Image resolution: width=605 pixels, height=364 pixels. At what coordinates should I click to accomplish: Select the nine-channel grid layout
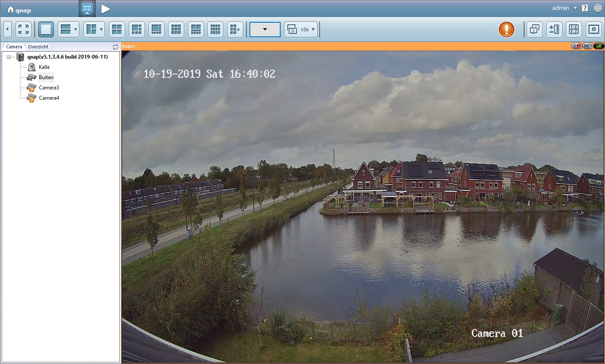(x=176, y=29)
